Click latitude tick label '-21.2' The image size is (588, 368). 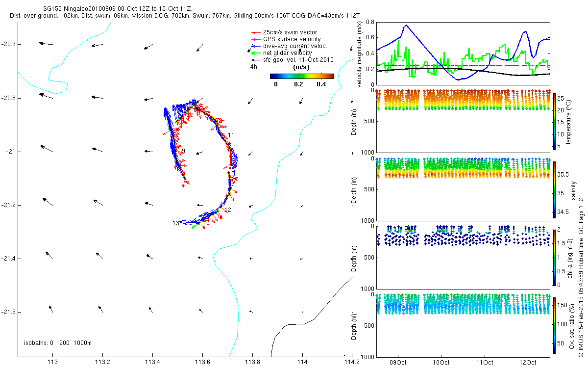[8, 205]
